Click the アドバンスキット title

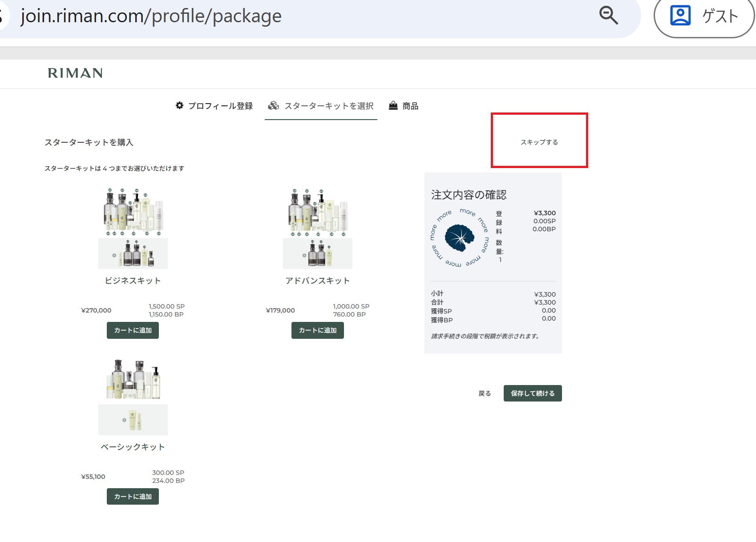point(318,281)
